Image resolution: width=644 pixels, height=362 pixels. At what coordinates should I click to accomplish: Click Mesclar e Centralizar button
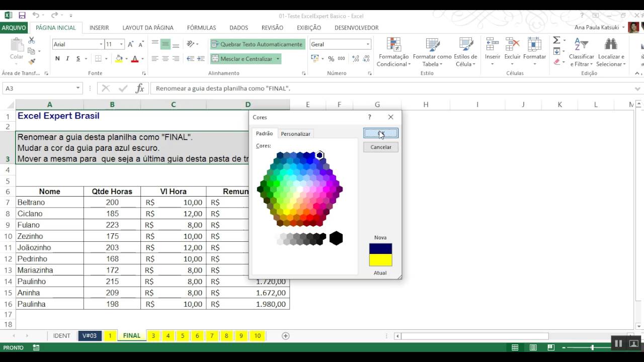pos(242,59)
